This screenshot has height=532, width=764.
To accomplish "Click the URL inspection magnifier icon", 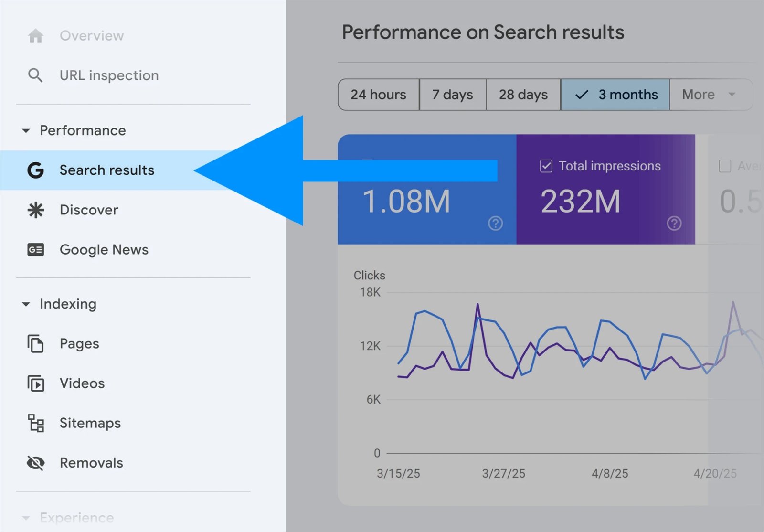I will pos(35,75).
